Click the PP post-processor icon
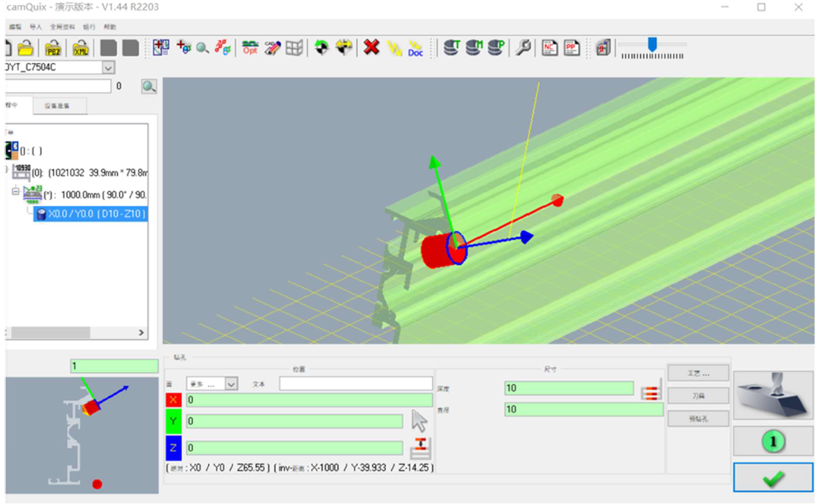 point(572,48)
